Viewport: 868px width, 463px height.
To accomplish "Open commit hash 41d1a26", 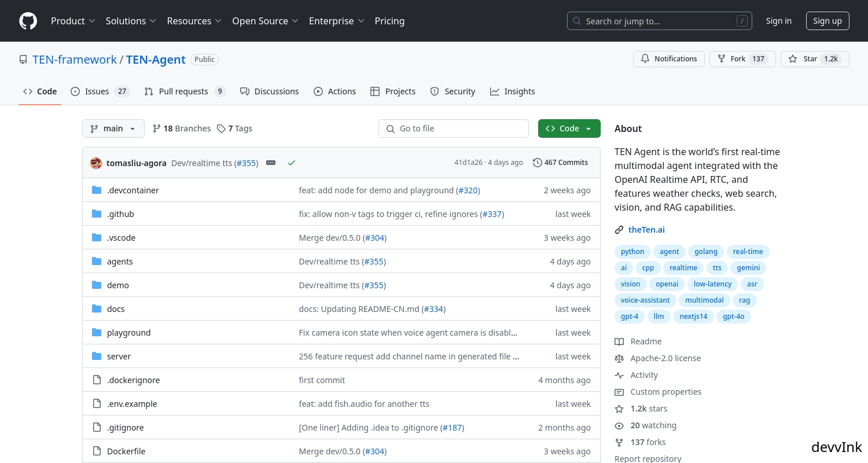I will [x=468, y=163].
